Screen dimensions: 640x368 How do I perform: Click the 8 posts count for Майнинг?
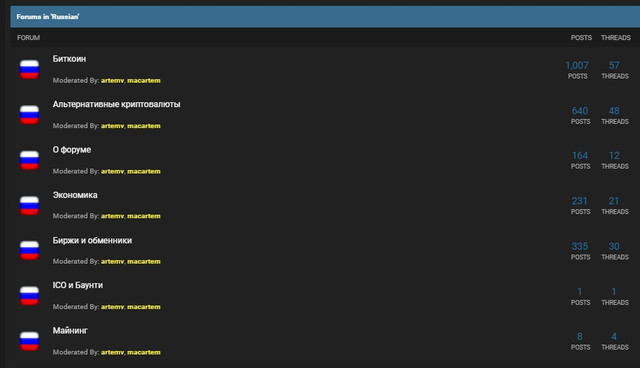pos(580,337)
